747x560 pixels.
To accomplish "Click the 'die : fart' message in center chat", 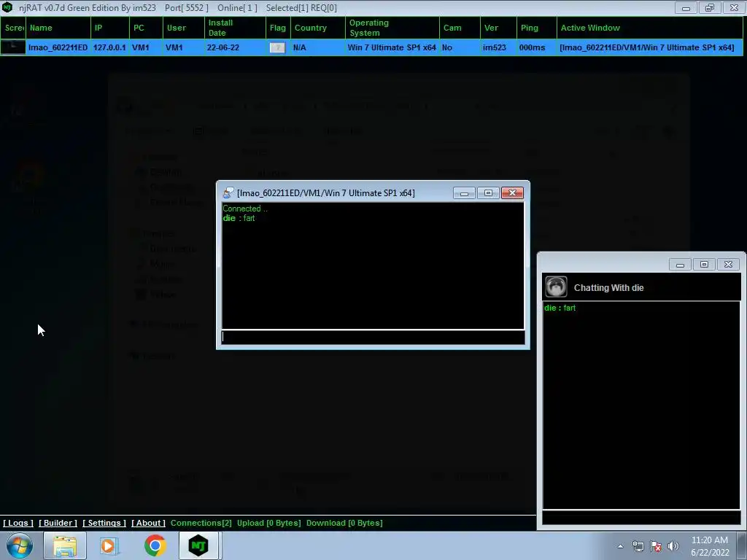I will tap(239, 218).
